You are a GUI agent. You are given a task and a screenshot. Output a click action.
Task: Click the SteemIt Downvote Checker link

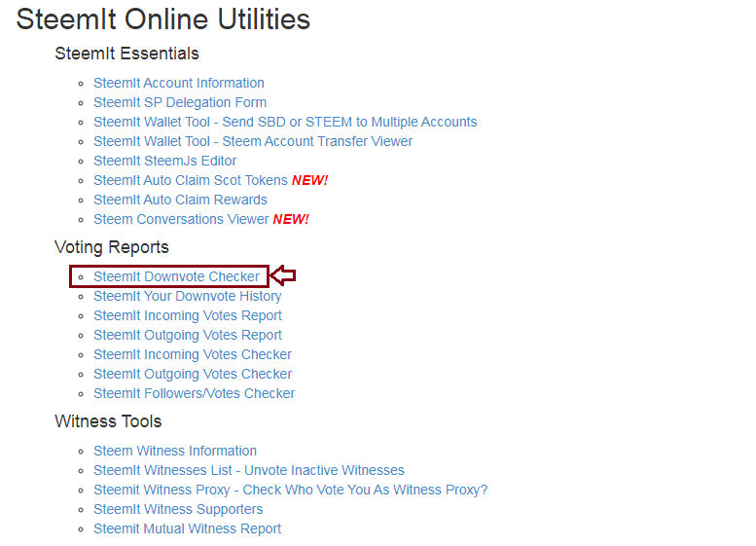pos(176,276)
